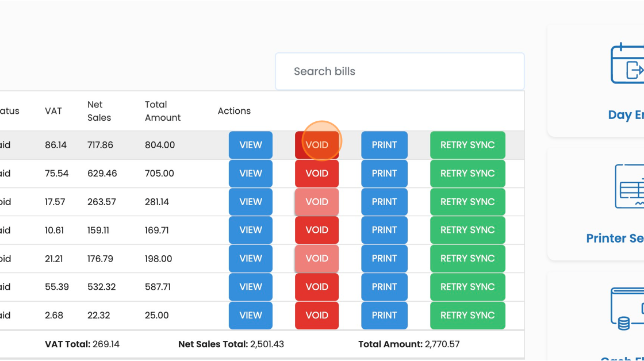The height and width of the screenshot is (361, 644).
Task: Open the cash card icon with coins
Action: click(x=627, y=309)
